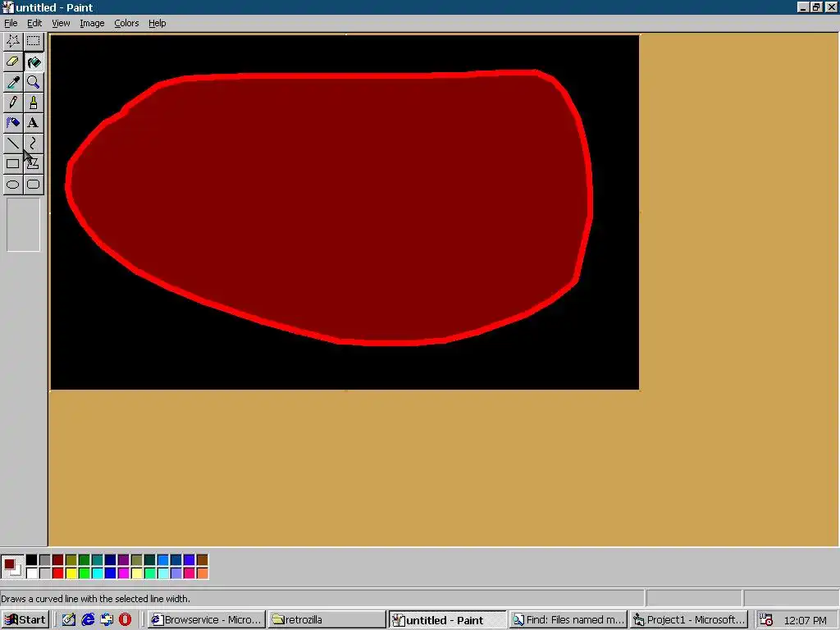Choose the brown palette color
Image resolution: width=840 pixels, height=630 pixels.
click(202, 560)
